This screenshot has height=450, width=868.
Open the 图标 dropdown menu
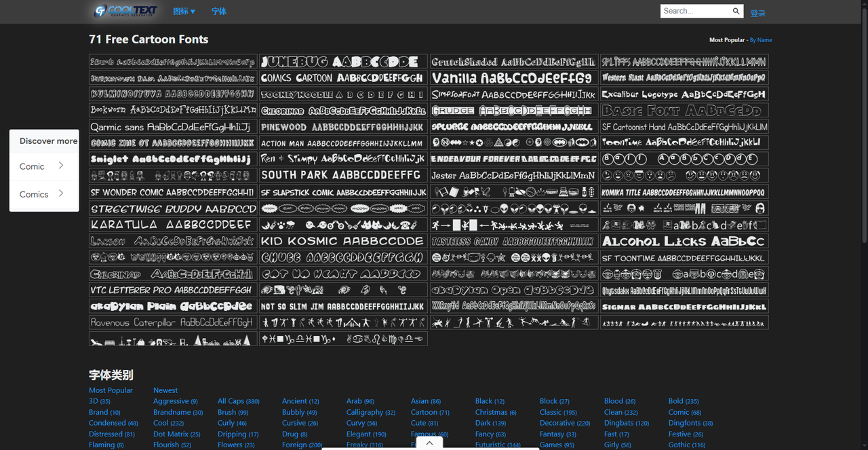pos(184,12)
